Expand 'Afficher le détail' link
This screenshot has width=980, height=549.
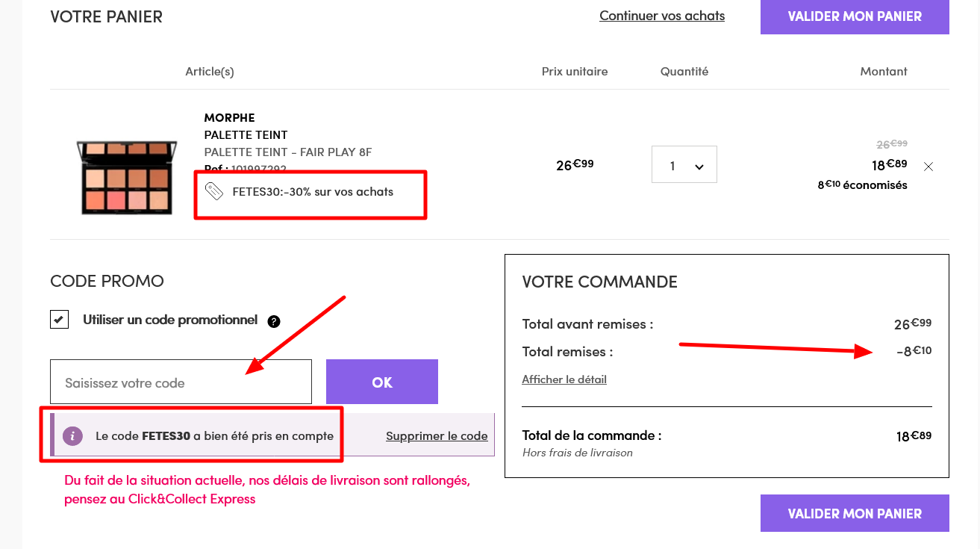pyautogui.click(x=564, y=379)
